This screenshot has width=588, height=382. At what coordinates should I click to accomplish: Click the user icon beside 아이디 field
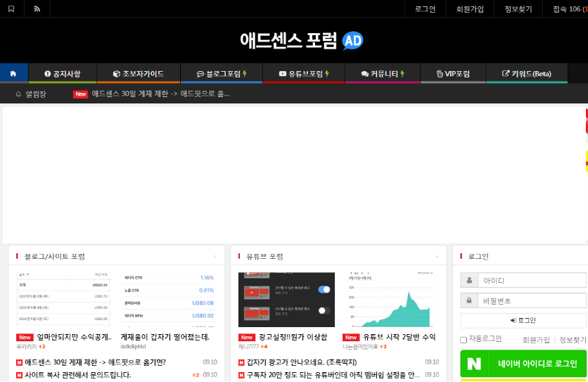pos(469,280)
